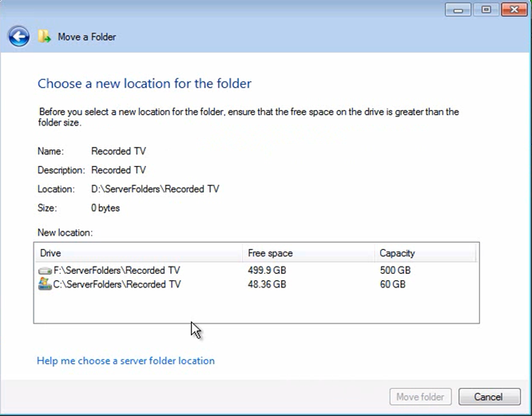Click the 60 GB capacity cell
Screen dimensions: 532x416
[392, 284]
